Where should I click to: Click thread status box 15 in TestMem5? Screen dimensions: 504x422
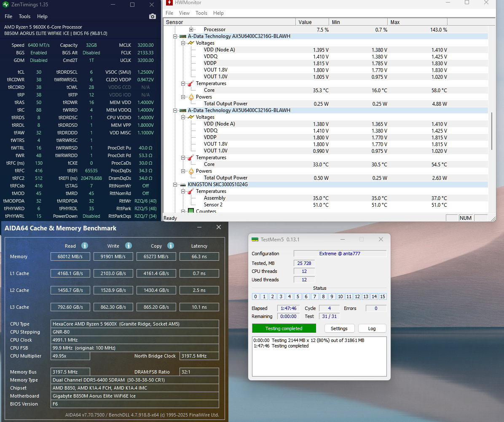(x=383, y=296)
